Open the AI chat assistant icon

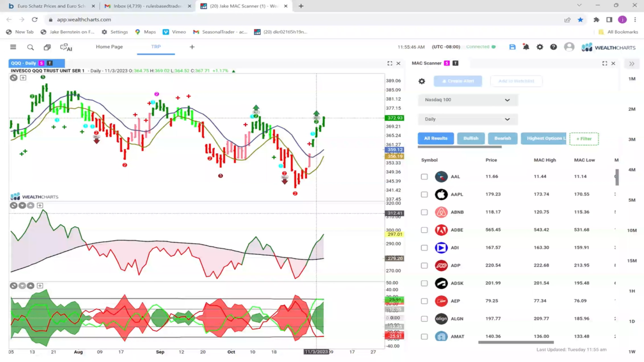point(66,47)
